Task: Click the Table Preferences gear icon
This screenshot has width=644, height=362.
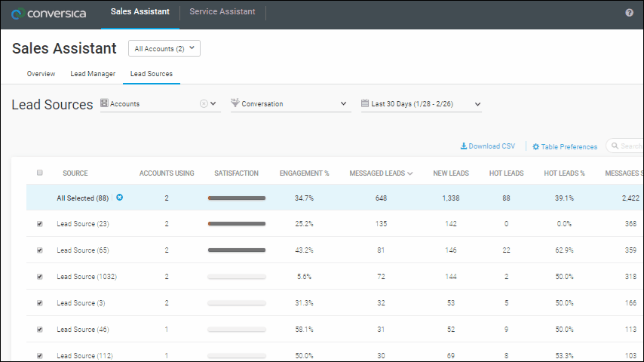Action: pos(536,147)
